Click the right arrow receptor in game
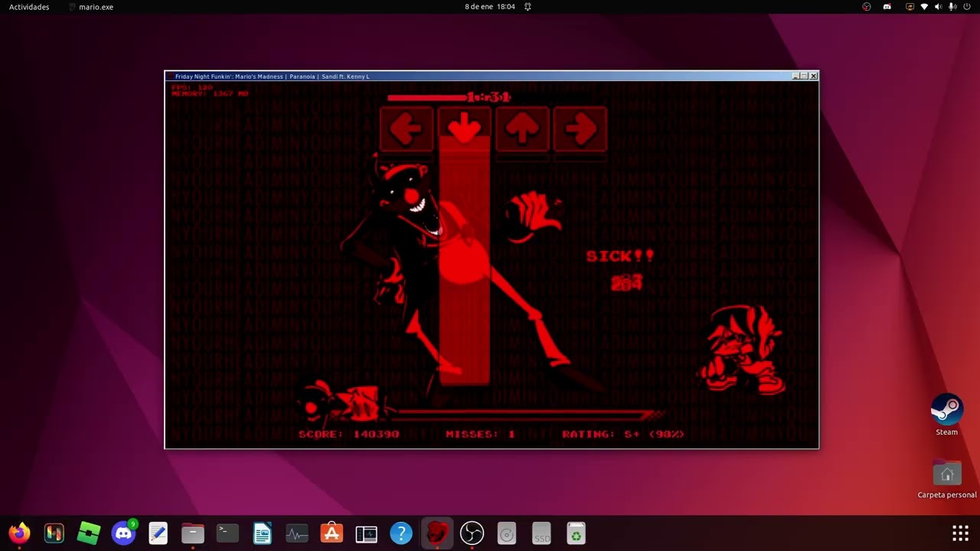 pos(580,129)
